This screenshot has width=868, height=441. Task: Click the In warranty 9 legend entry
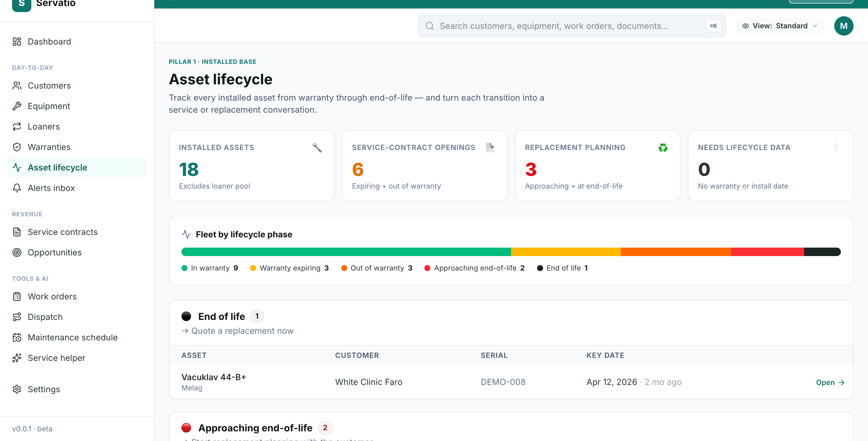pos(210,268)
